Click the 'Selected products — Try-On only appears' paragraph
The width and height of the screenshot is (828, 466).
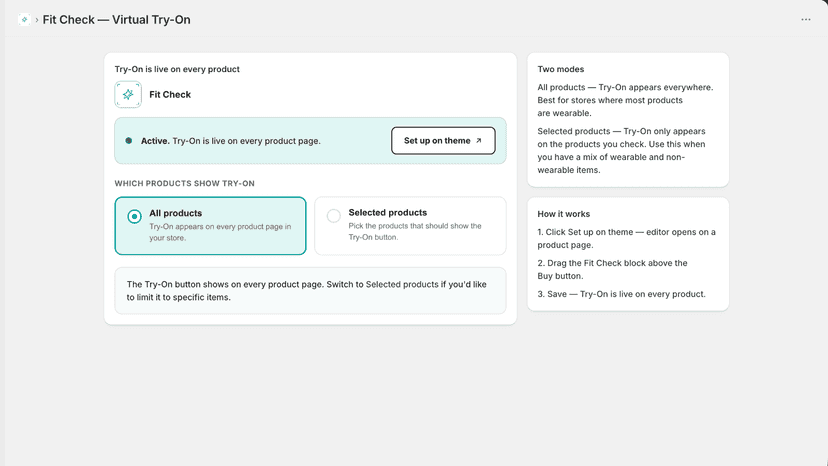tap(622, 151)
